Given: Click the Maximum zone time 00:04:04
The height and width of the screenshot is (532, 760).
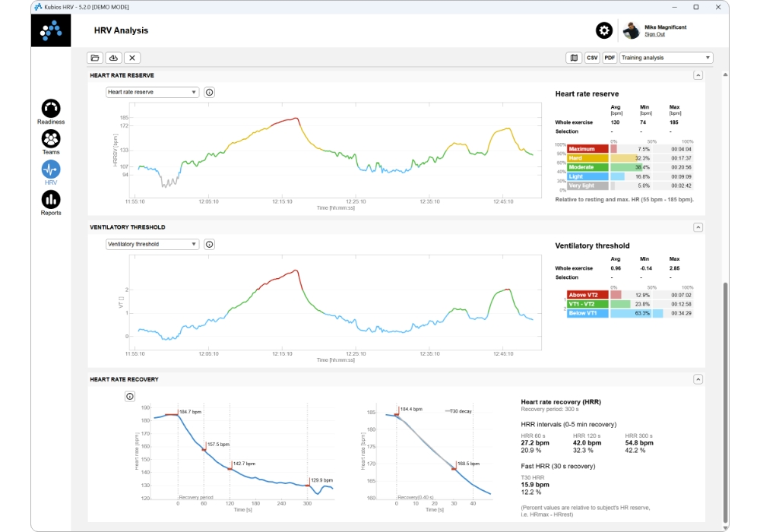Looking at the screenshot, I should tap(682, 149).
